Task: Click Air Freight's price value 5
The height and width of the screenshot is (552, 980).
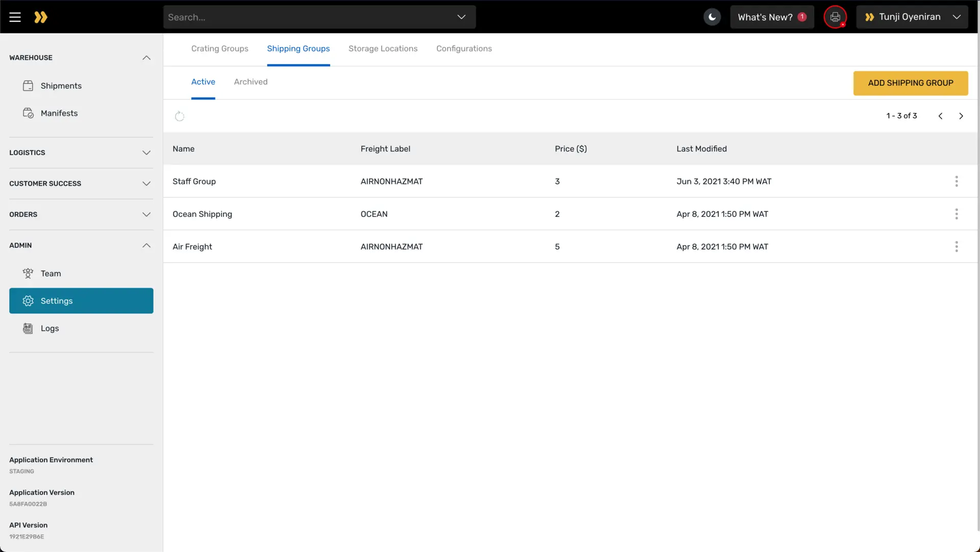Action: [557, 247]
